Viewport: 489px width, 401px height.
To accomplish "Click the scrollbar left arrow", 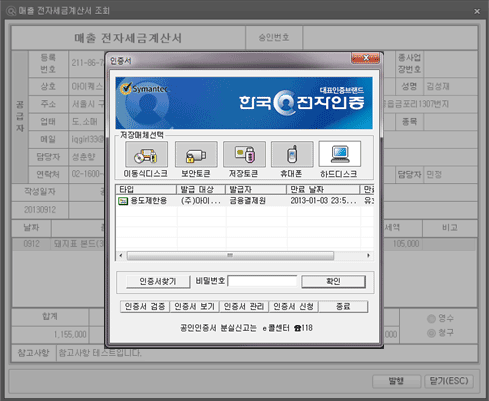I will 121,256.
